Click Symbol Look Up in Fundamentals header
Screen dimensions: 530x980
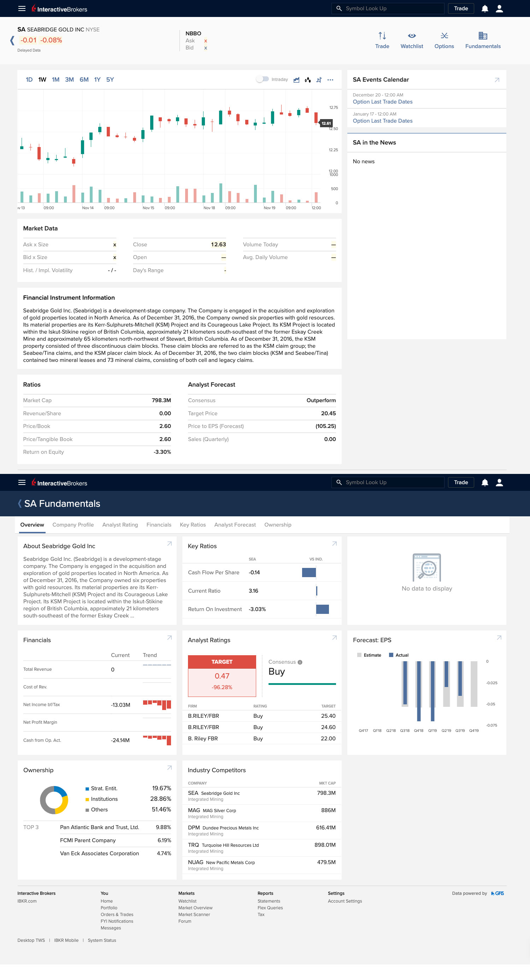[x=388, y=482]
